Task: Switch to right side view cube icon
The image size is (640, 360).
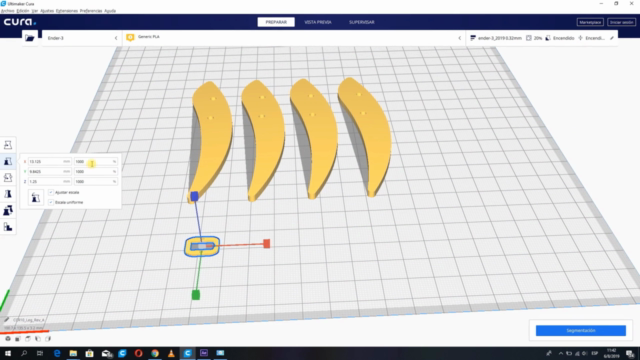Action: pos(48,339)
